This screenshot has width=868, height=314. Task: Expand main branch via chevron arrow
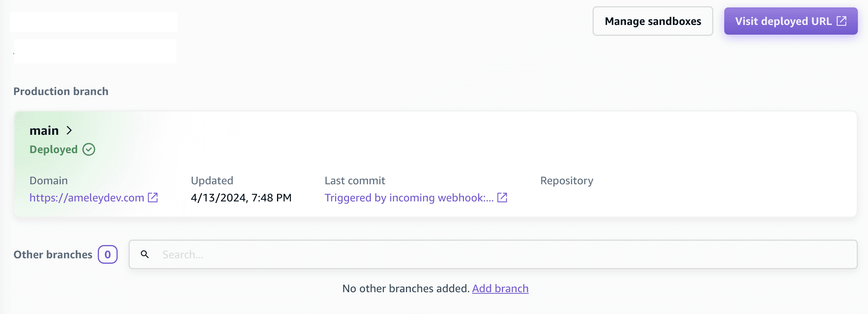coord(69,131)
